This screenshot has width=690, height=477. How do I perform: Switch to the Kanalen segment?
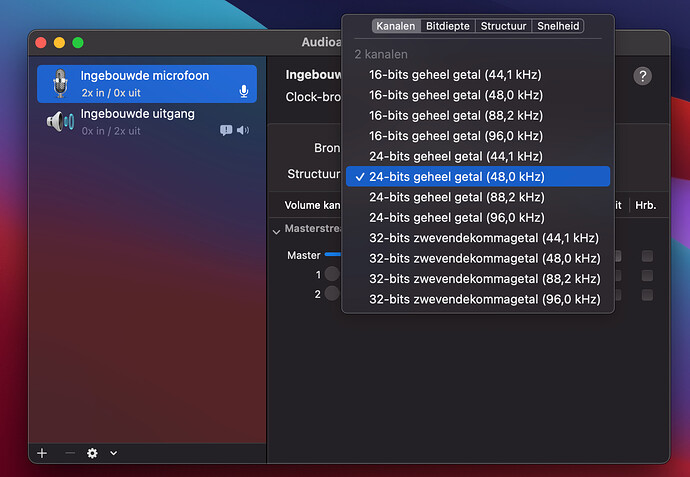tap(396, 26)
